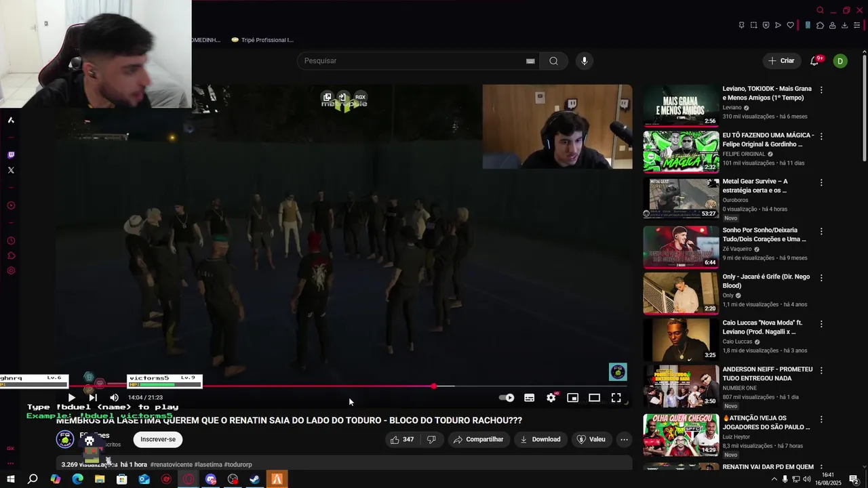Open the sidebar player icon
This screenshot has width=868, height=488.
pos(11,205)
